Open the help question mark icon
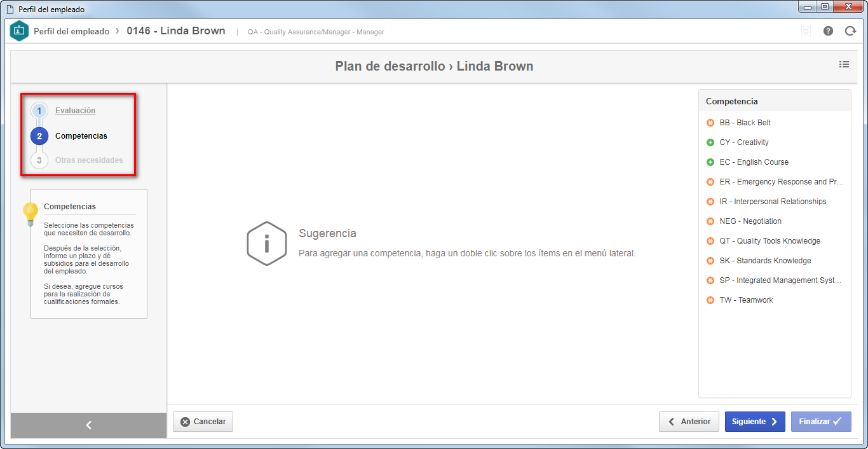The image size is (868, 449). tap(828, 31)
